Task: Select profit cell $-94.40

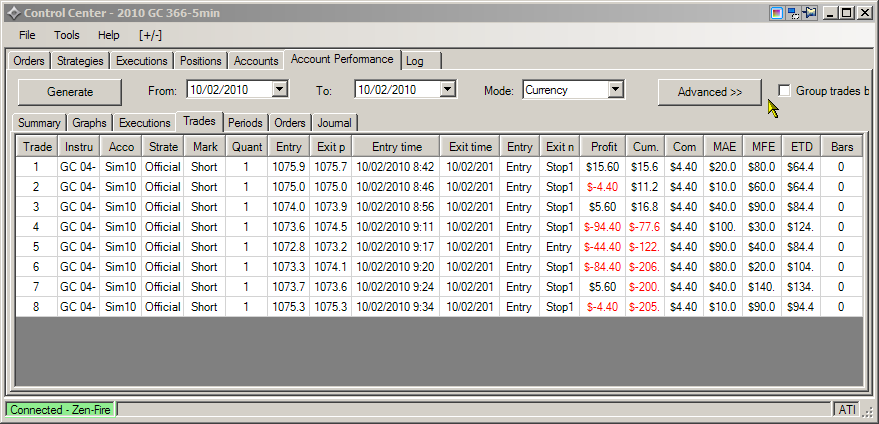Action: [603, 227]
